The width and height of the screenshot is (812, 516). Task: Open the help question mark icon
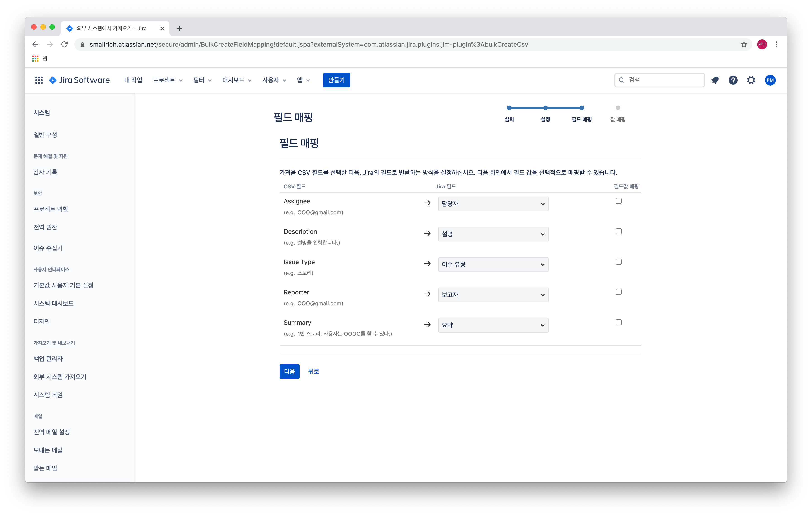pyautogui.click(x=733, y=80)
